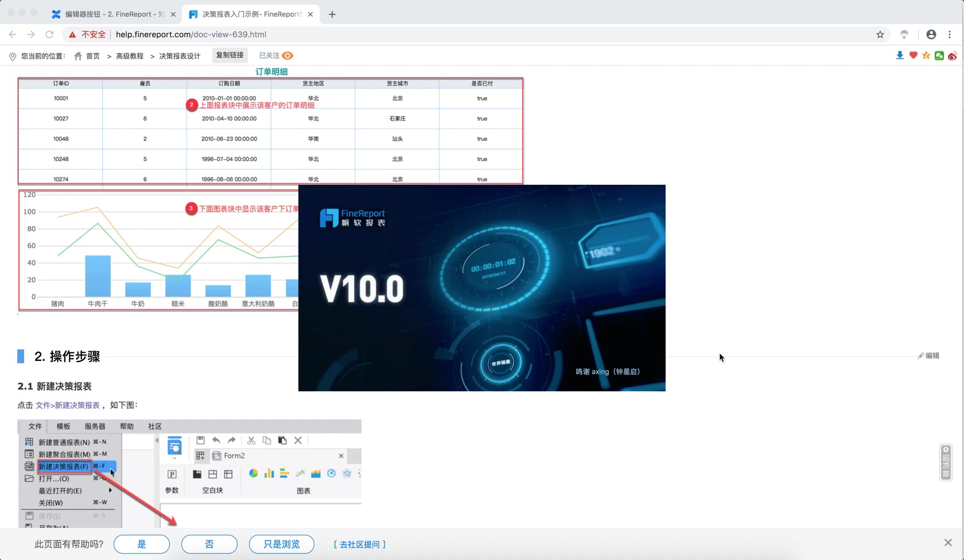Image resolution: width=964 pixels, height=560 pixels.
Task: Click the 编辑 link beside section 2
Action: pyautogui.click(x=928, y=356)
